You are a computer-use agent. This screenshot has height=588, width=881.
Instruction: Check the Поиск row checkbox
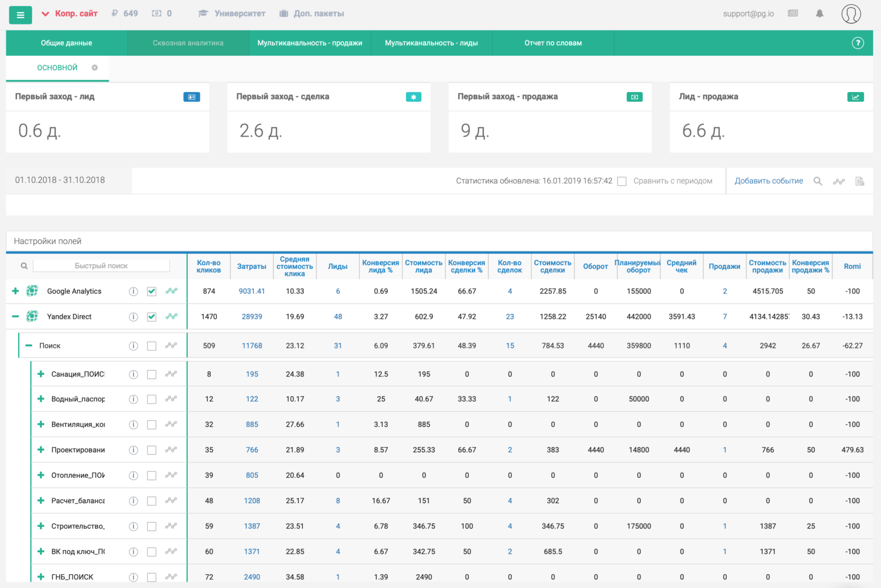[x=152, y=346]
